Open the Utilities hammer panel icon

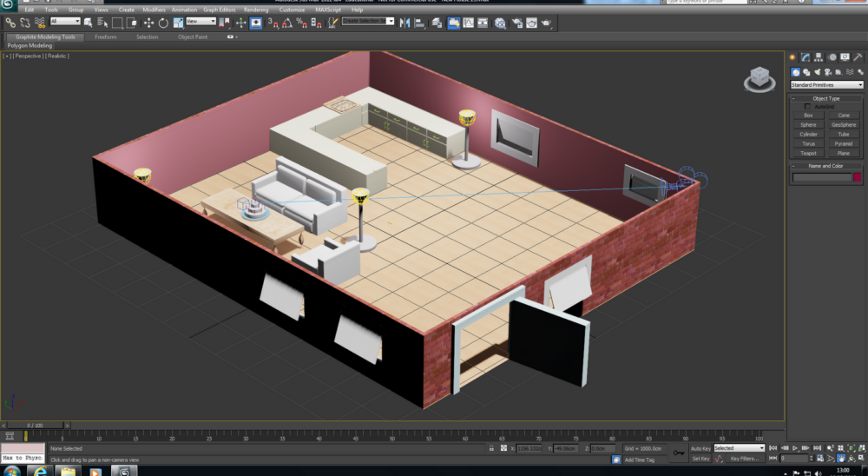(x=858, y=56)
